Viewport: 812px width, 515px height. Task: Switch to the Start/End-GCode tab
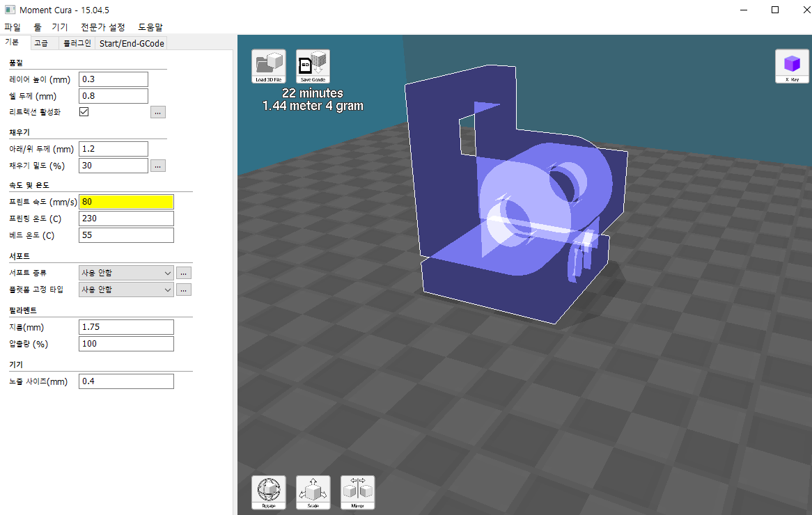tap(132, 43)
